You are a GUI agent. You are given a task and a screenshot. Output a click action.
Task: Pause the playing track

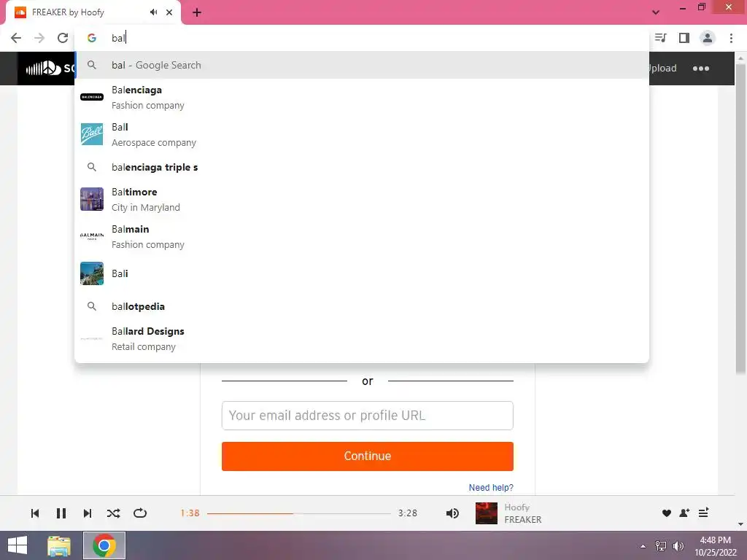(61, 513)
